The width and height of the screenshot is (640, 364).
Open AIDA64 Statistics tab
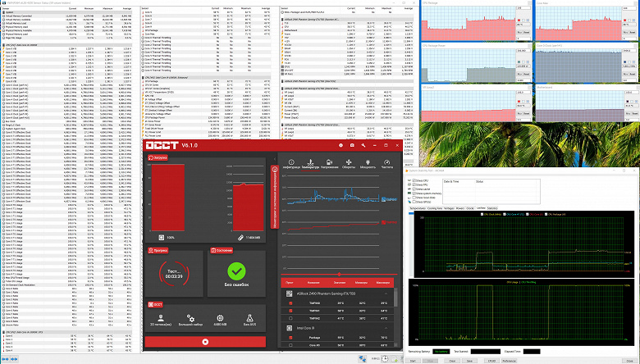pos(492,208)
